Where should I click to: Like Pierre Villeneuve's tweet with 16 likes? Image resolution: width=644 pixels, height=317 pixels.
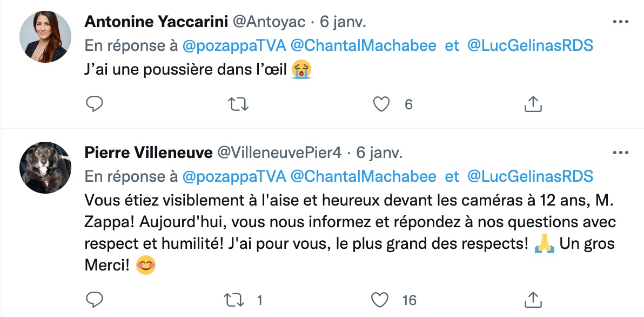coord(379,300)
